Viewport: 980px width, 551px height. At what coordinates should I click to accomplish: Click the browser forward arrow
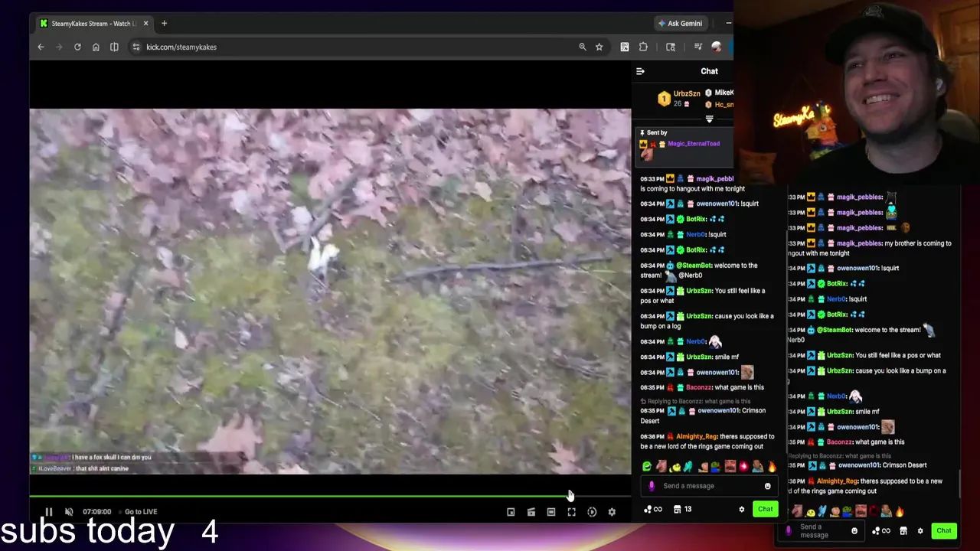59,47
